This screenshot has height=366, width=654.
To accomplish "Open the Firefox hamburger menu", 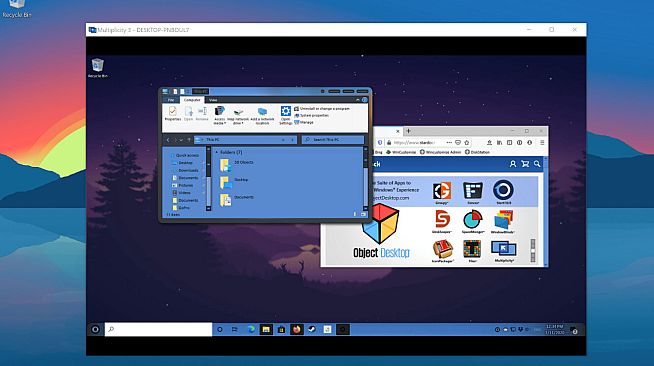I will [x=542, y=143].
